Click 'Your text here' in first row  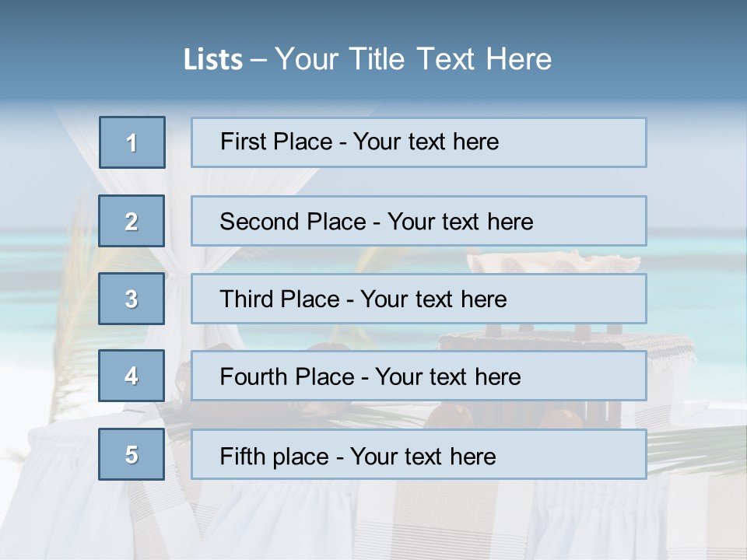tap(426, 142)
